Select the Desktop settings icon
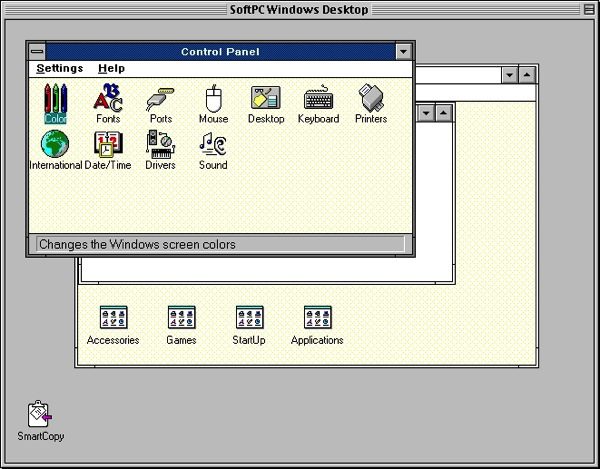 pos(265,99)
